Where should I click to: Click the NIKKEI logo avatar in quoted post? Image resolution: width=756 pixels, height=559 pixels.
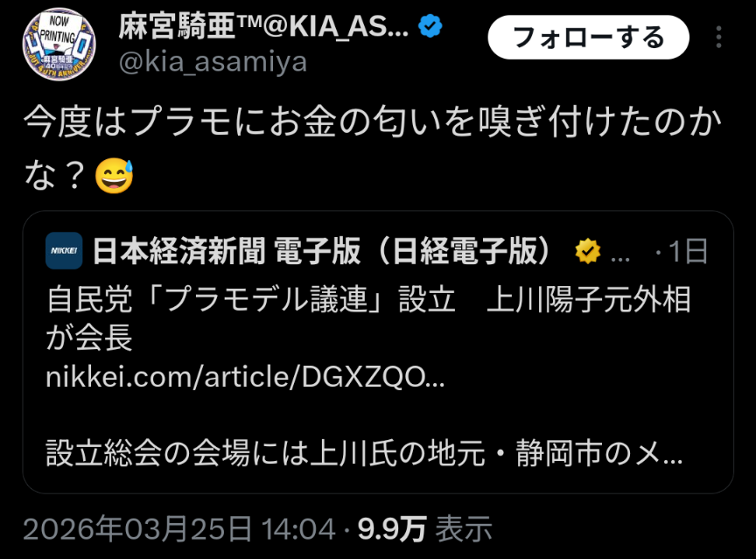64,250
